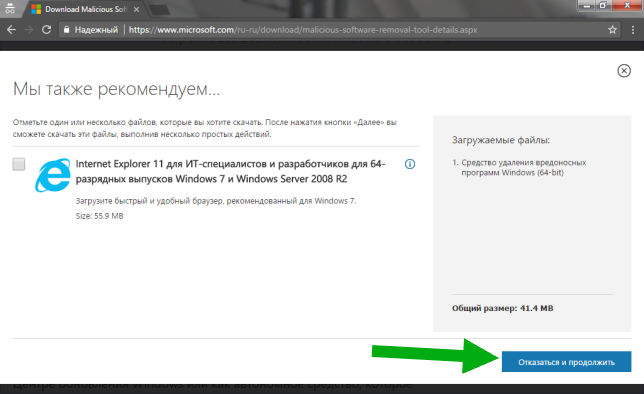The width and height of the screenshot is (644, 394).
Task: Open a new tab next to the current tab
Action: (159, 10)
